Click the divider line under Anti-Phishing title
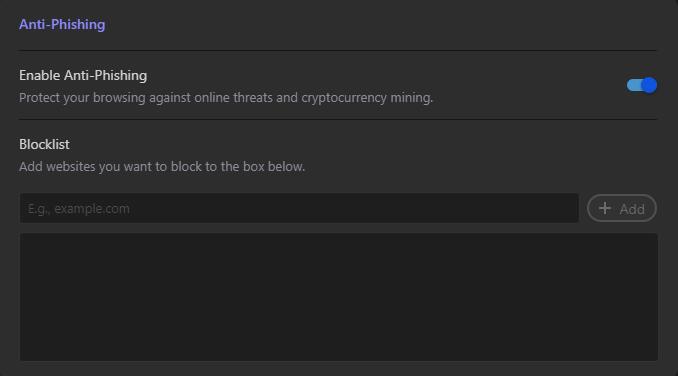Image resolution: width=678 pixels, height=376 pixels. pos(338,51)
